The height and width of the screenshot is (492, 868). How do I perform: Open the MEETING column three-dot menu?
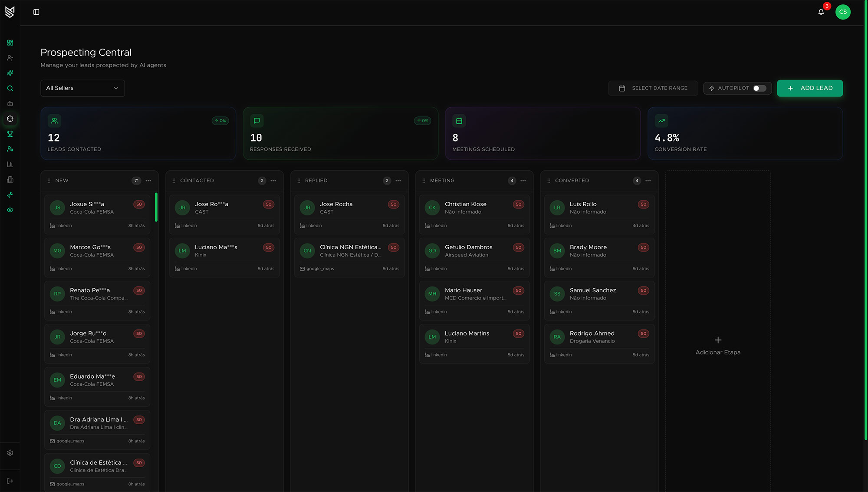[523, 181]
